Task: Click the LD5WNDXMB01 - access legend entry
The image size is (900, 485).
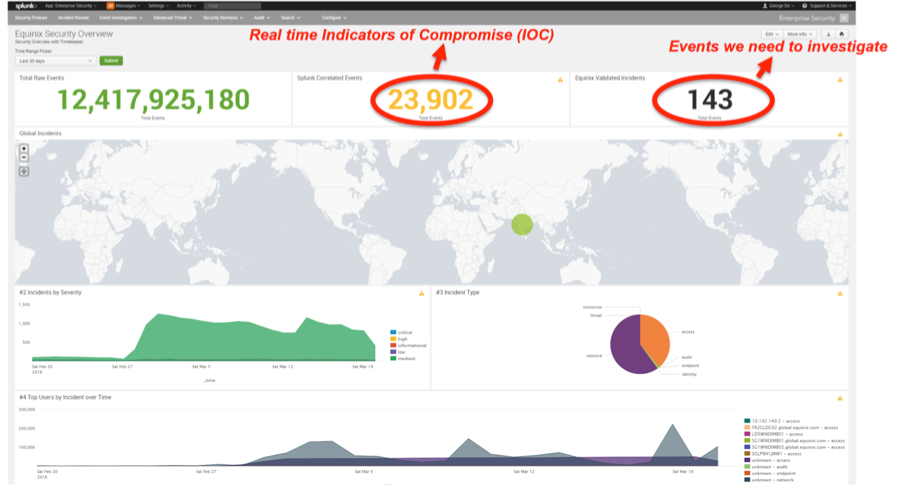Action: tap(774, 434)
